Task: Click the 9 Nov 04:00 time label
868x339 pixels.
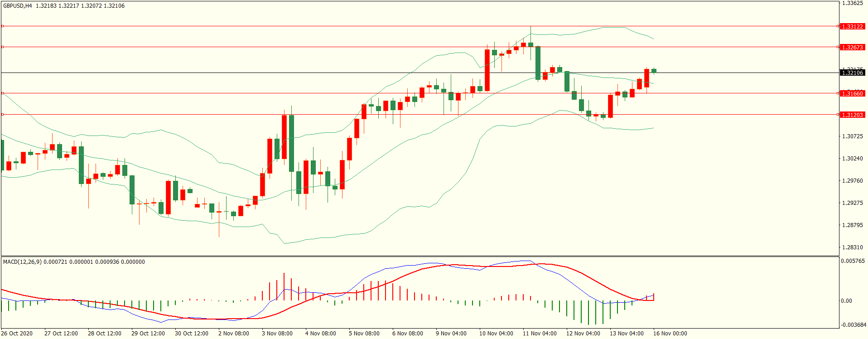Action: (451, 334)
